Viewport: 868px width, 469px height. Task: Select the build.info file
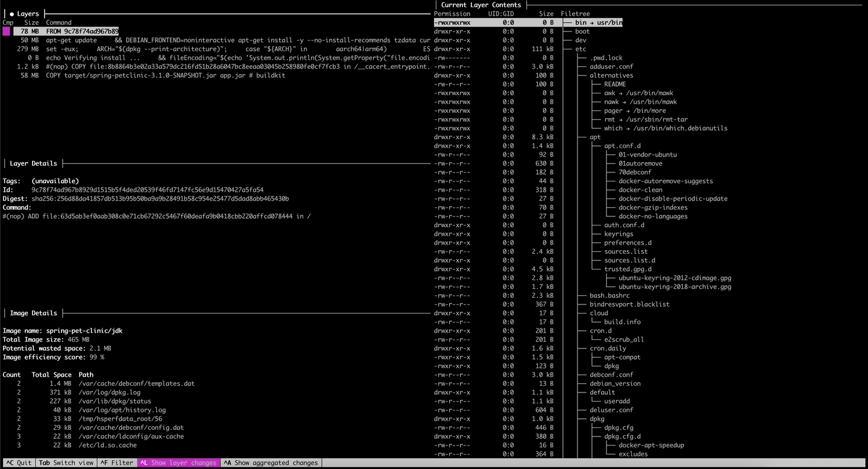tap(622, 322)
